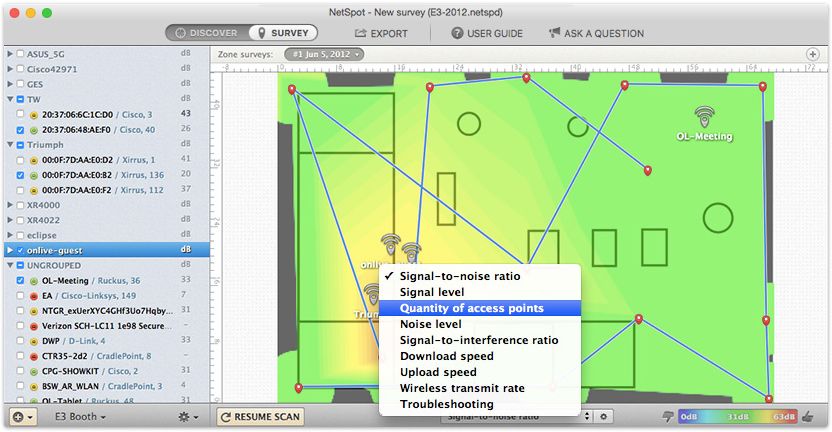Toggle the eclipse network checkbox
This screenshot has width=832, height=432.
coord(20,235)
